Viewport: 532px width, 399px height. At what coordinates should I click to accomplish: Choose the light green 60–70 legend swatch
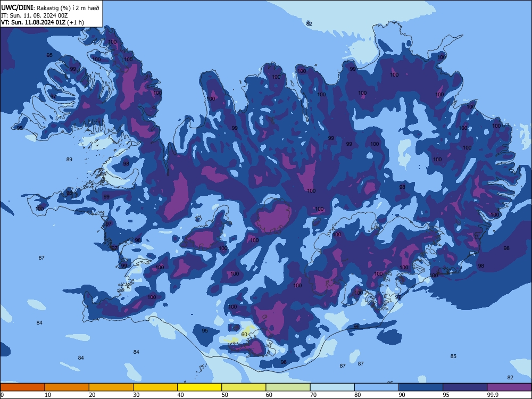click(x=288, y=387)
